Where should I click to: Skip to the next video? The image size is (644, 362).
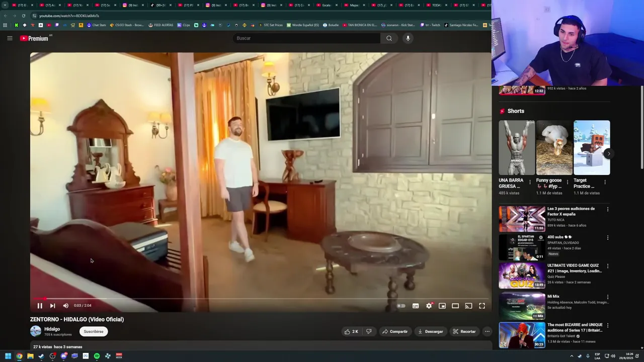pos(52,306)
